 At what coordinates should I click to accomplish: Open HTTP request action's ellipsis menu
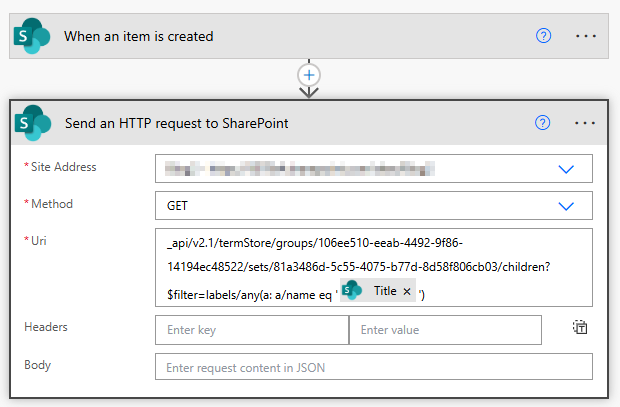tap(586, 124)
